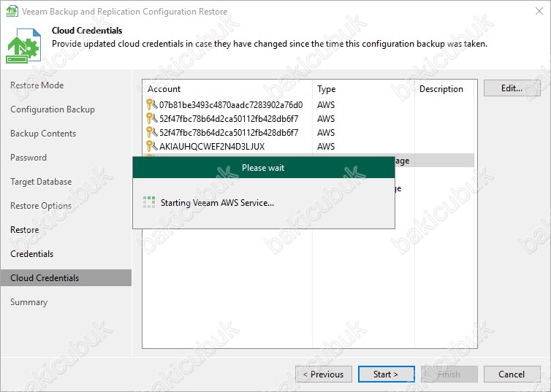
Task: Open the Target Database step
Action: (x=41, y=182)
